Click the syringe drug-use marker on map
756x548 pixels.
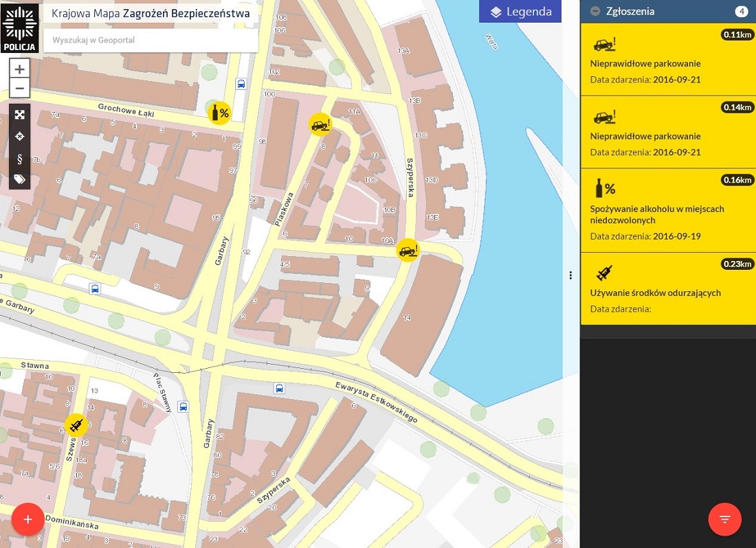coord(76,426)
